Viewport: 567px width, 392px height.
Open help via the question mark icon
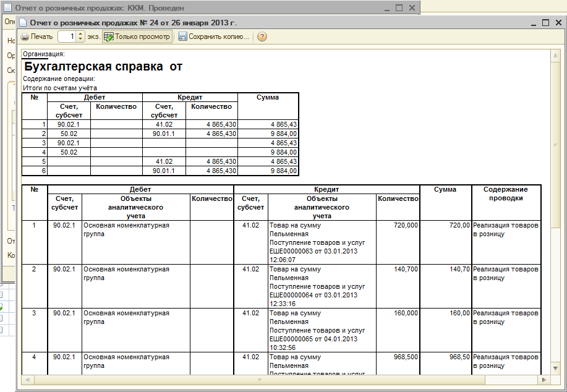262,36
